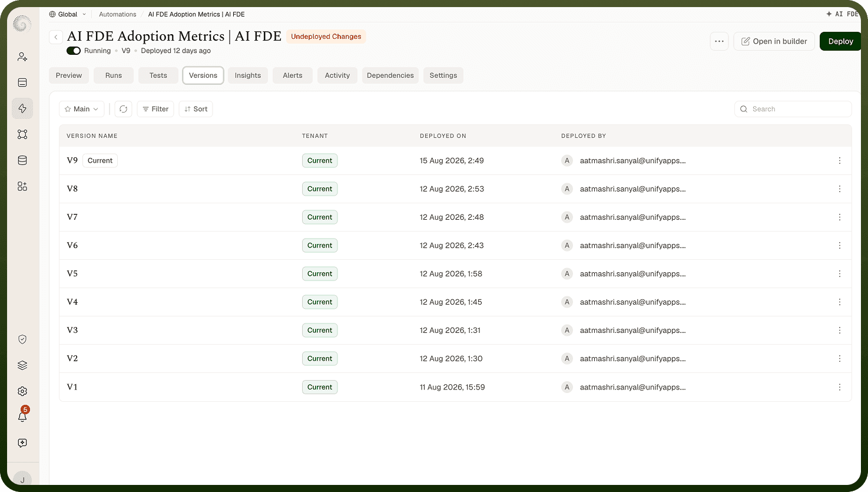Click the refresh versions icon
The width and height of the screenshot is (868, 492).
click(123, 109)
